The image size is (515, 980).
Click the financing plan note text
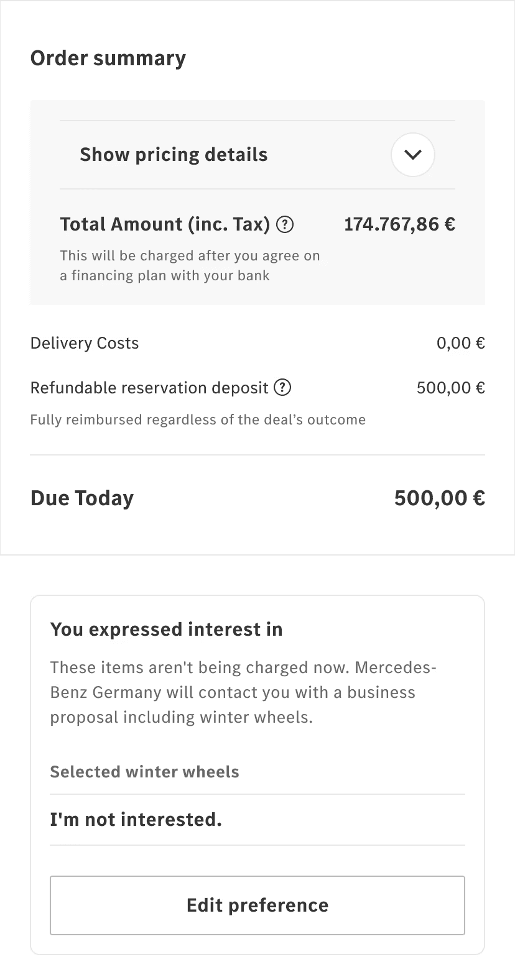click(x=190, y=265)
